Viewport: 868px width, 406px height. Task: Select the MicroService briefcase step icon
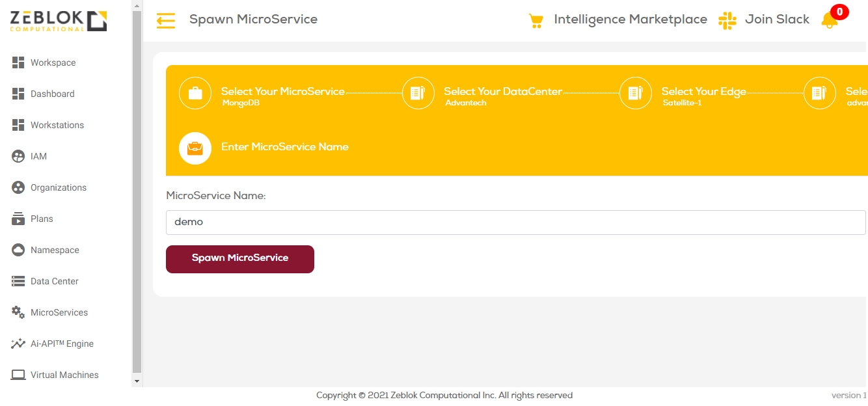click(195, 93)
